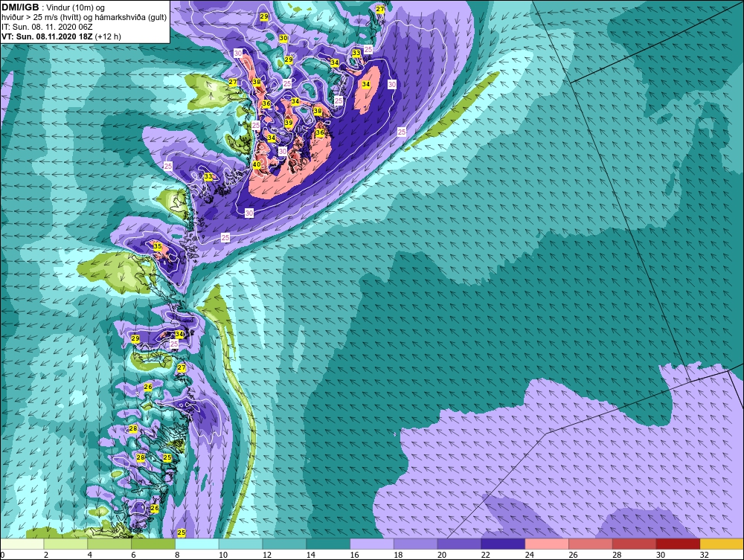Select the 20–22 m/s violet legend swatch
Screen dimensions: 744x560
459,544
